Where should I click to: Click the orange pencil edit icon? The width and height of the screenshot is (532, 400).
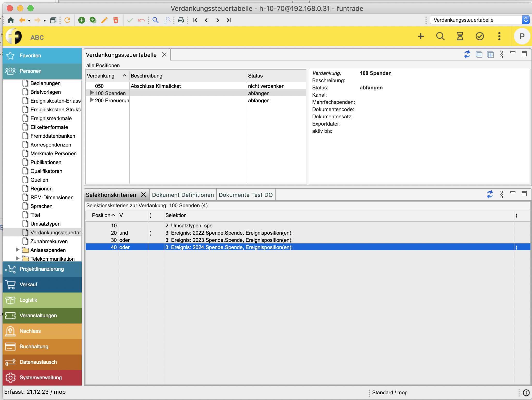click(104, 20)
